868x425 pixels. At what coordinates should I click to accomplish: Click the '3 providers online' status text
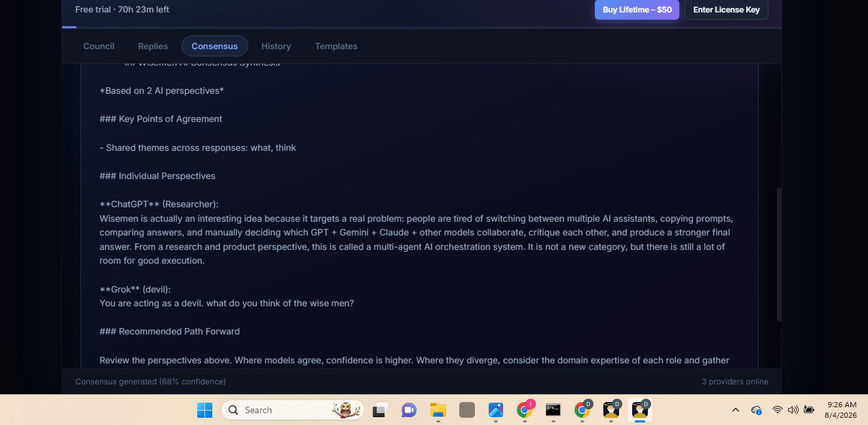pyautogui.click(x=735, y=382)
